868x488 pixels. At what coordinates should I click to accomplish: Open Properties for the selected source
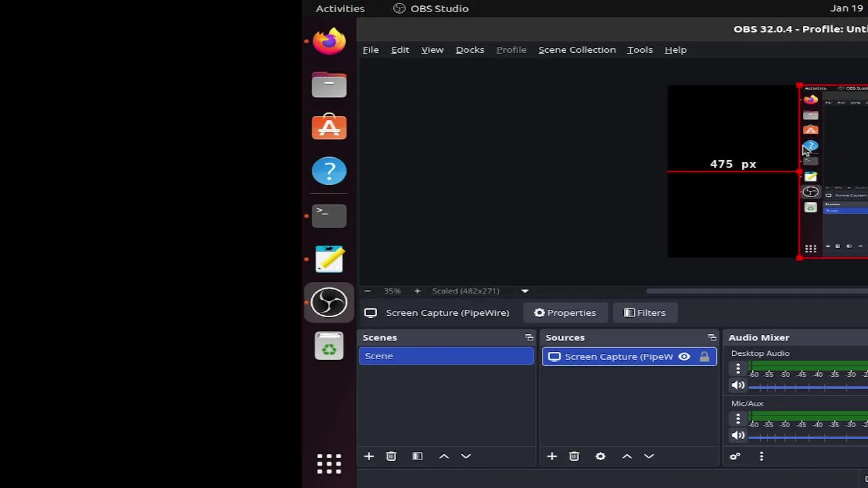coord(565,312)
